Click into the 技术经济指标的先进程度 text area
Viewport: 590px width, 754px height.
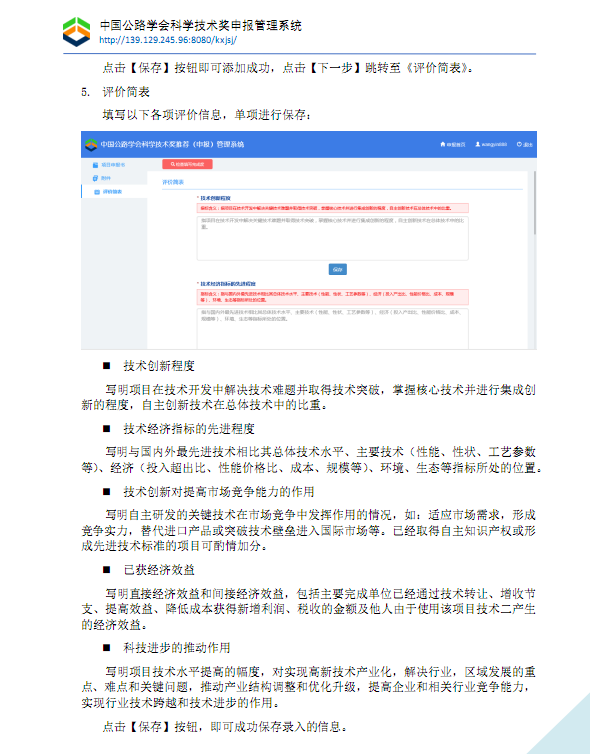tap(332, 328)
